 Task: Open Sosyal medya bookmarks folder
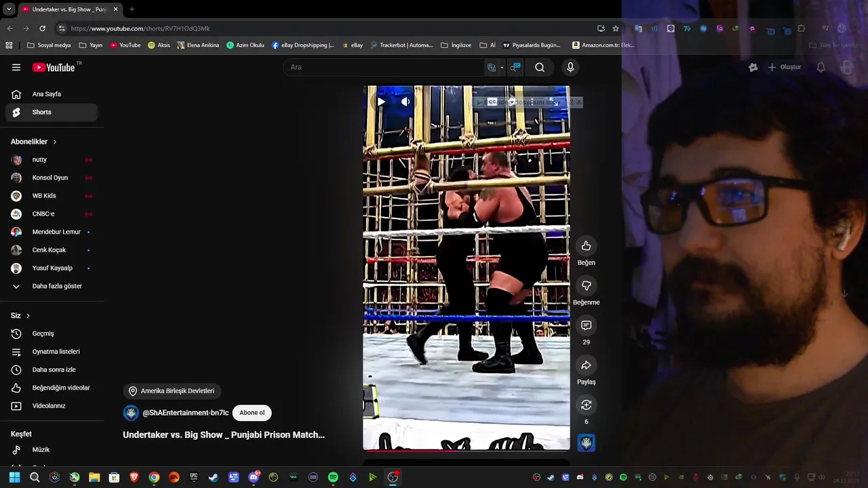click(49, 45)
